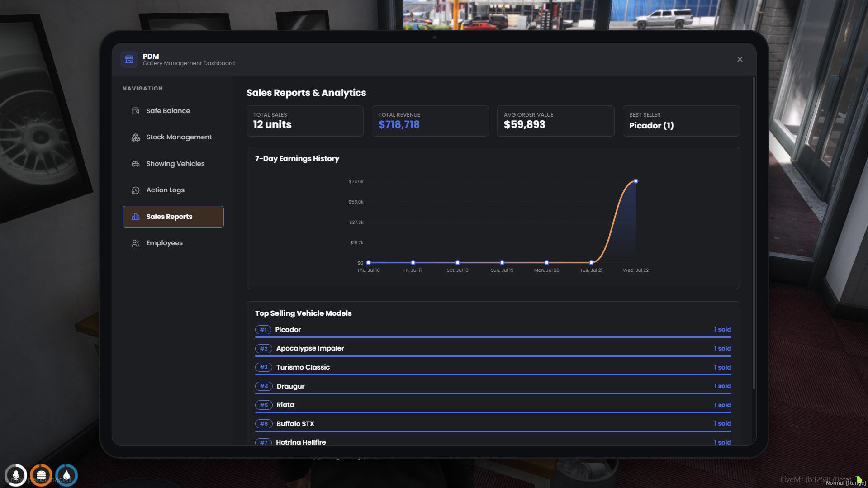
Task: Click the Sales Reports bar chart icon
Action: 135,217
